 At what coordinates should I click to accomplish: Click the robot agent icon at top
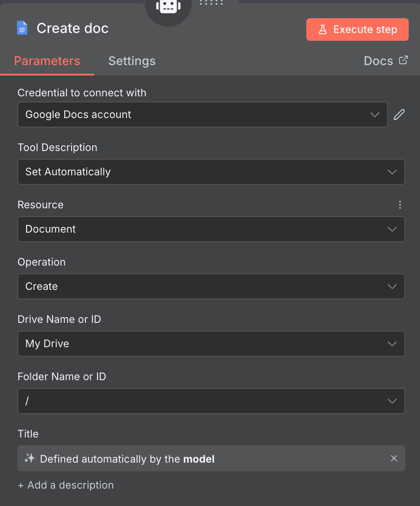click(x=168, y=6)
